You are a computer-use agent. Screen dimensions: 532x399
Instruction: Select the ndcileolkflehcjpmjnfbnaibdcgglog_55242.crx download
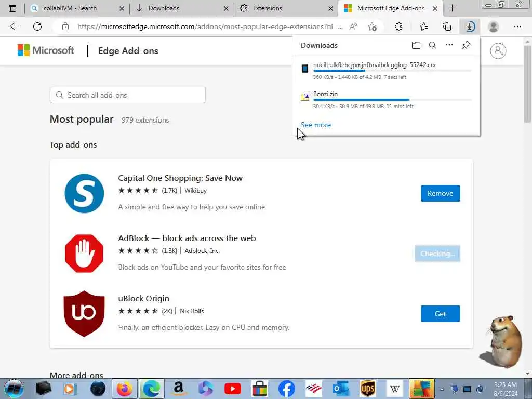click(x=387, y=71)
